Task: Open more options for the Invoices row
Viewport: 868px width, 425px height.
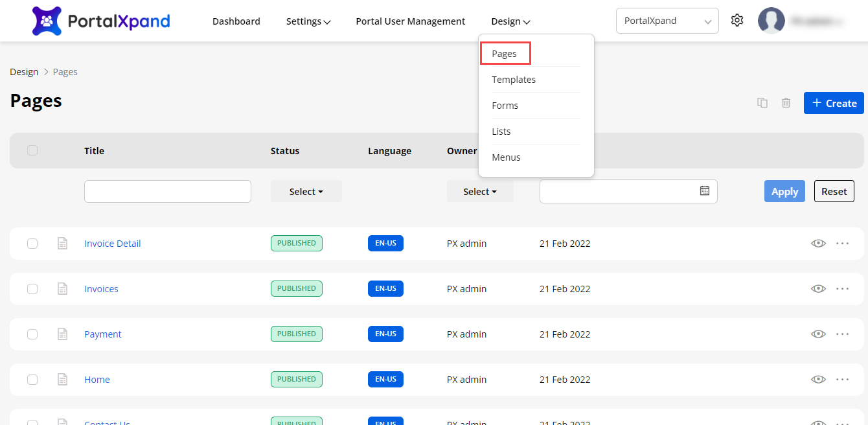Action: pyautogui.click(x=842, y=289)
